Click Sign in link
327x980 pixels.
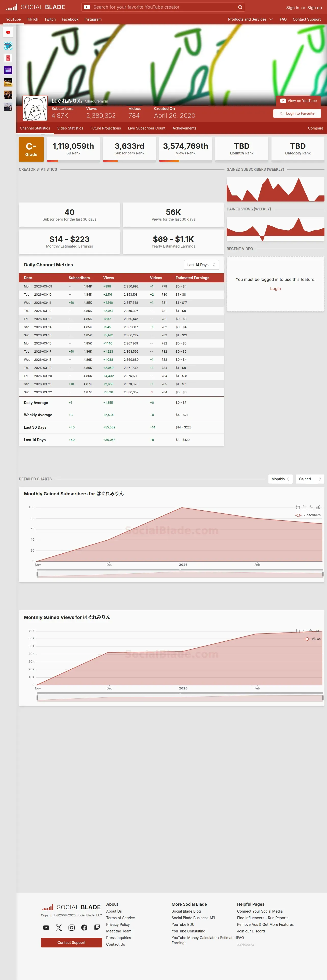point(292,8)
